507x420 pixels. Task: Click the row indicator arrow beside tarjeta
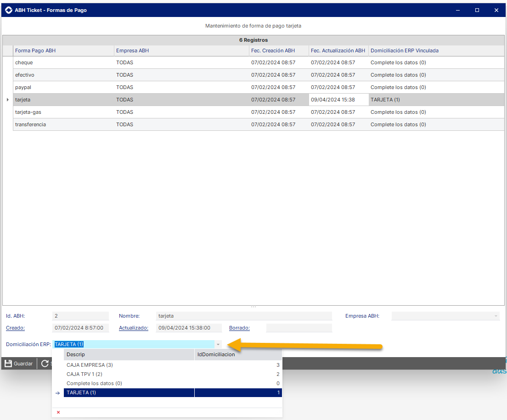coord(8,100)
